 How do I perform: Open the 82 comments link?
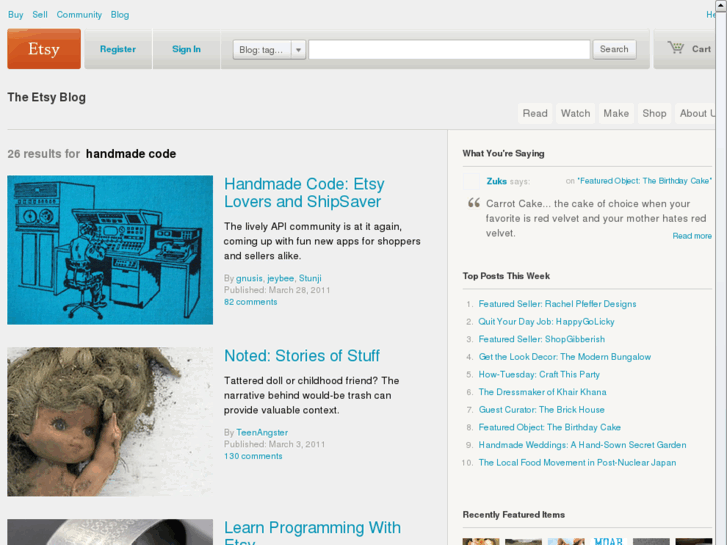[x=250, y=302]
